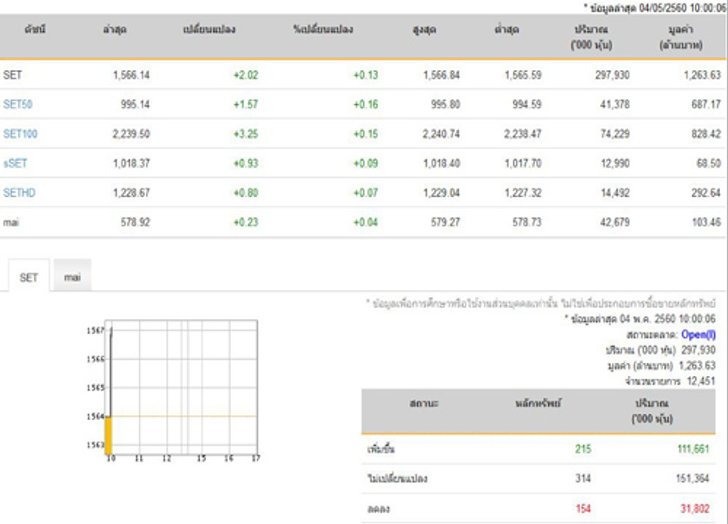Click decliners volume 31,802
The height and width of the screenshot is (524, 728).
click(695, 509)
